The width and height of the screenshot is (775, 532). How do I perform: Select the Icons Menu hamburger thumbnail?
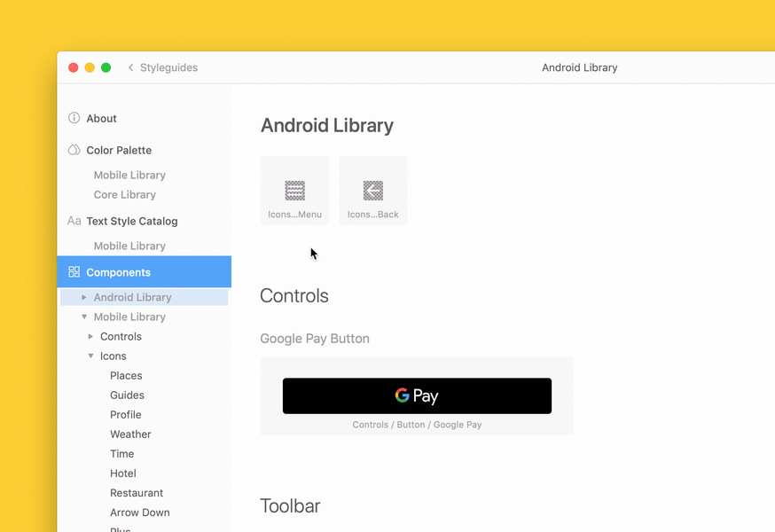294,191
